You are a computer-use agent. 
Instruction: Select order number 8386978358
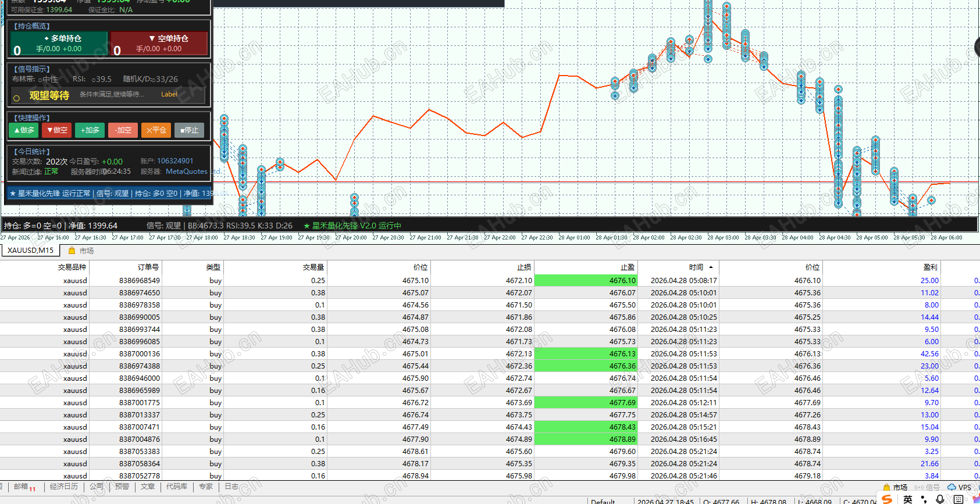pyautogui.click(x=140, y=305)
